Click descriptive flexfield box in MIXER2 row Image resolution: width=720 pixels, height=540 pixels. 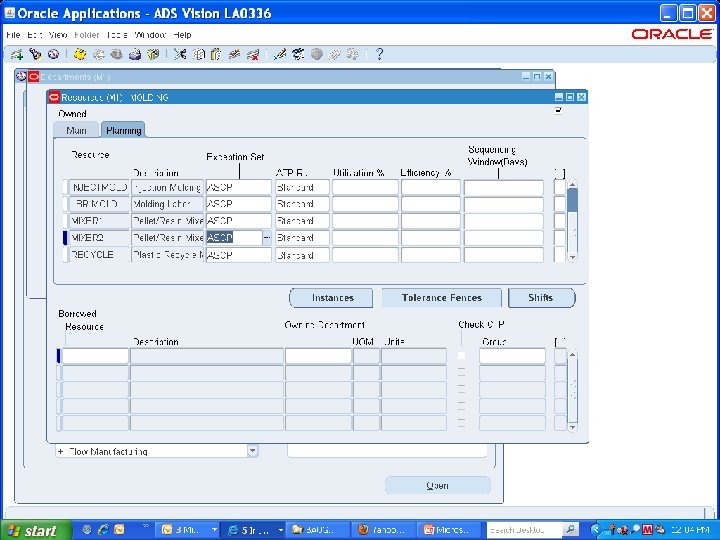[x=560, y=238]
